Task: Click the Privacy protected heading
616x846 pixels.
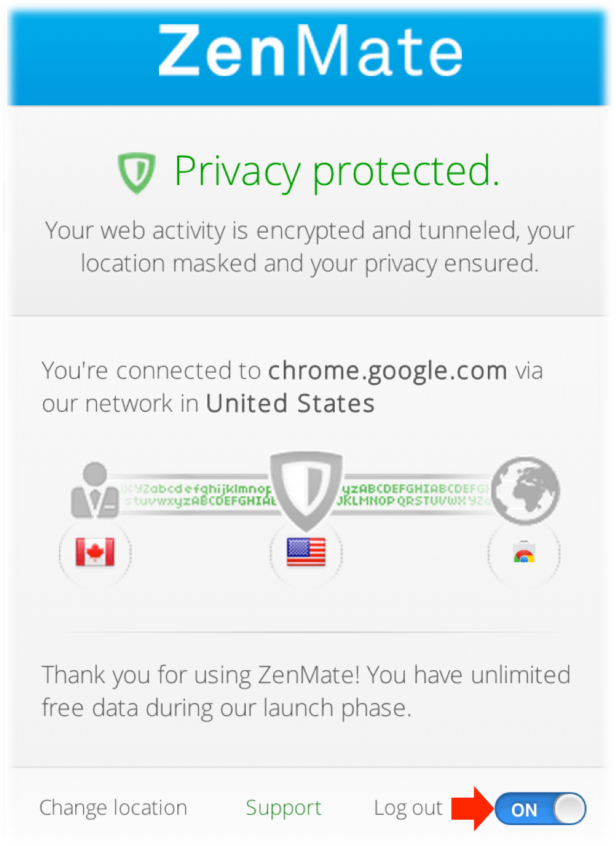Action: 336,171
